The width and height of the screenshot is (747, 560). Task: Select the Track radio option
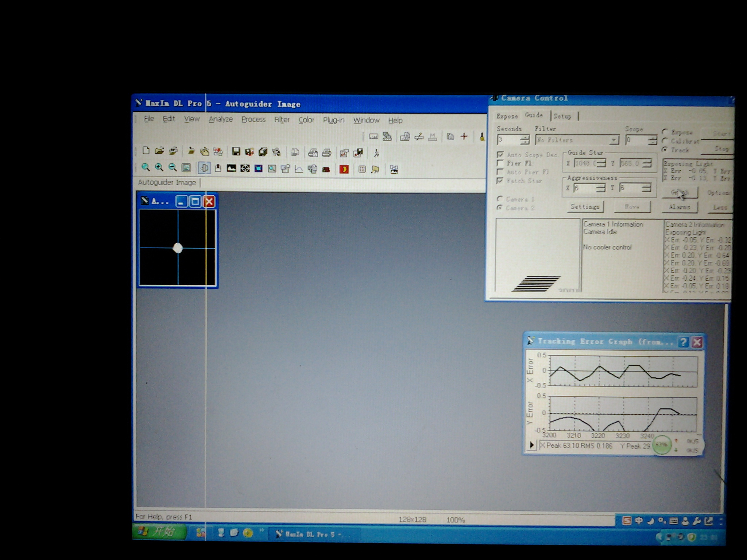tap(665, 149)
